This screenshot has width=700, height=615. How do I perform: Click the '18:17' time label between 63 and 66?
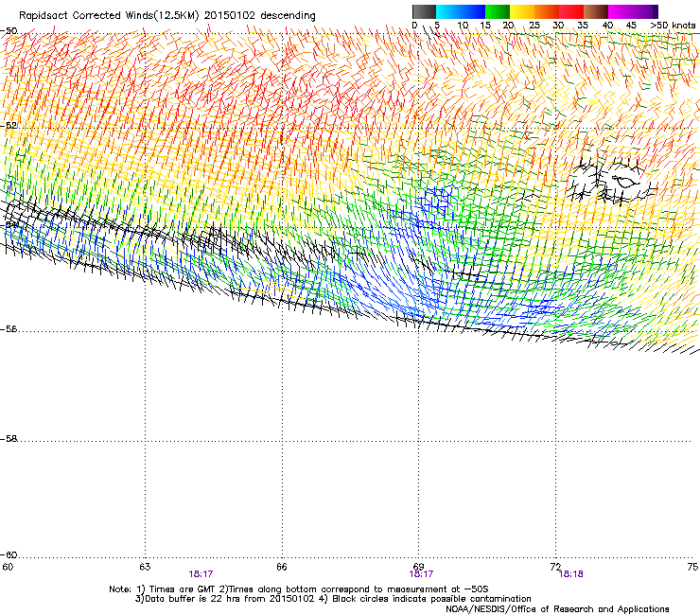click(201, 574)
